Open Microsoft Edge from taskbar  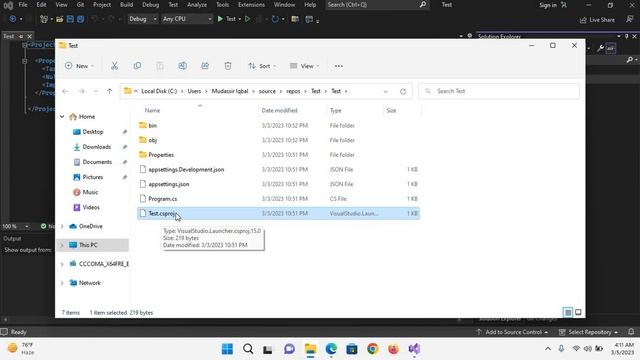click(x=331, y=349)
